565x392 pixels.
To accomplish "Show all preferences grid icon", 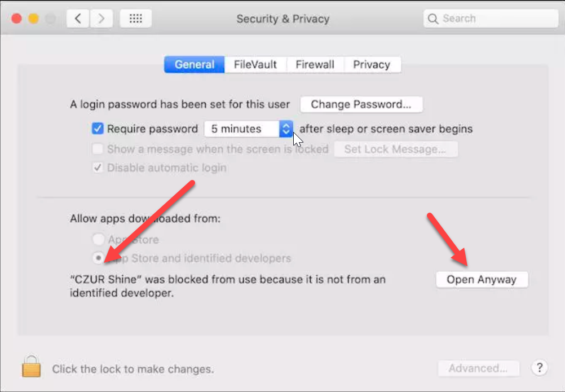I will click(136, 19).
